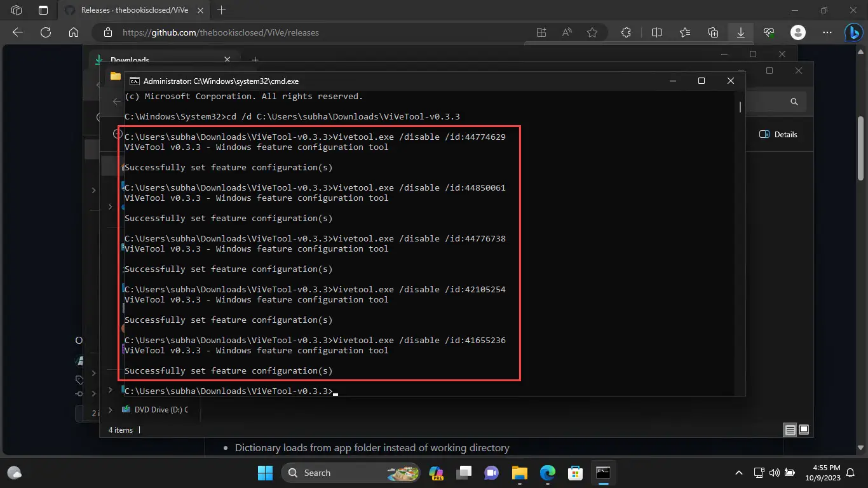Click command line with id:44776738
The image size is (868, 488).
pyautogui.click(x=315, y=238)
